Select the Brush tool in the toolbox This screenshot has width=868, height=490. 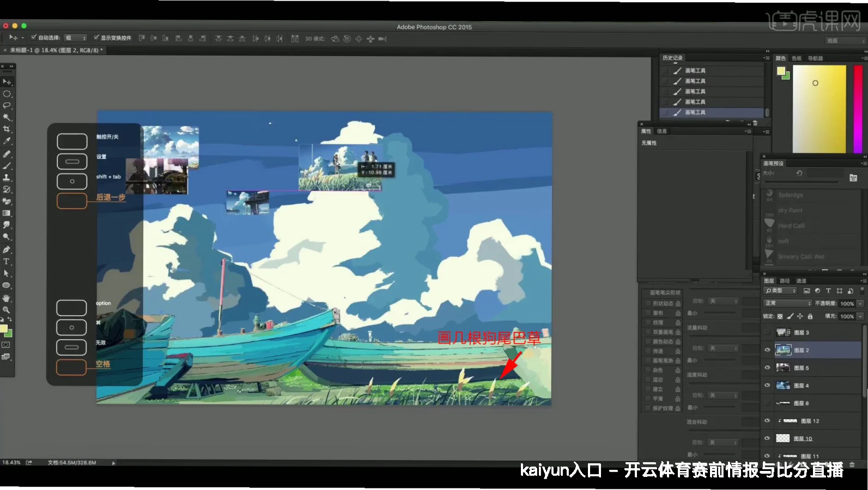pos(7,166)
